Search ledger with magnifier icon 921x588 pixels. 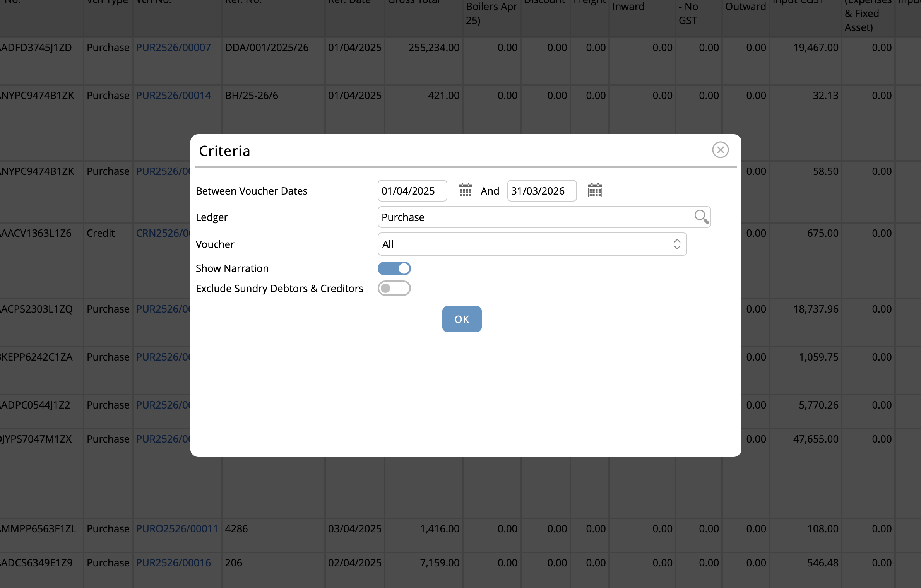[x=701, y=217]
